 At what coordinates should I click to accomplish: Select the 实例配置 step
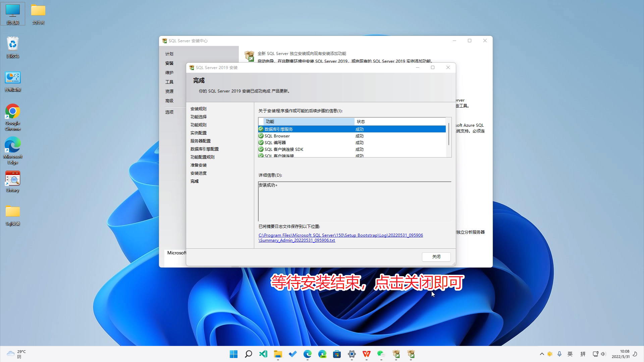pos(199,133)
